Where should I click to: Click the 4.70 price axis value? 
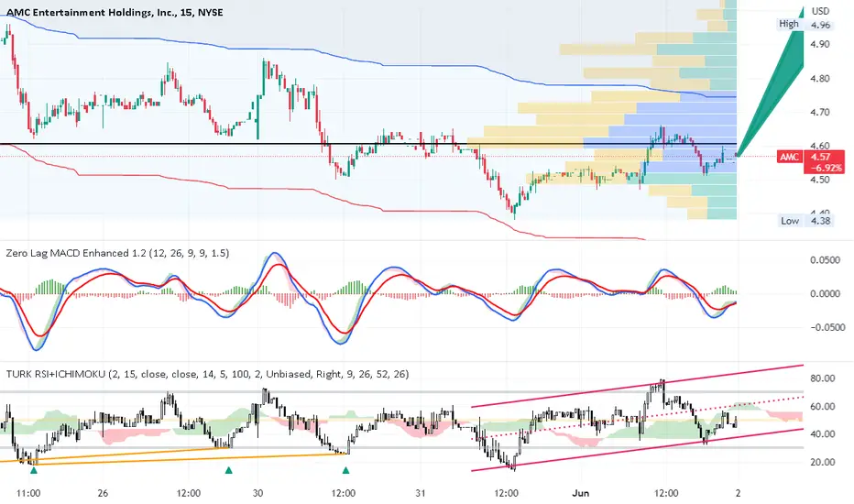(x=820, y=112)
